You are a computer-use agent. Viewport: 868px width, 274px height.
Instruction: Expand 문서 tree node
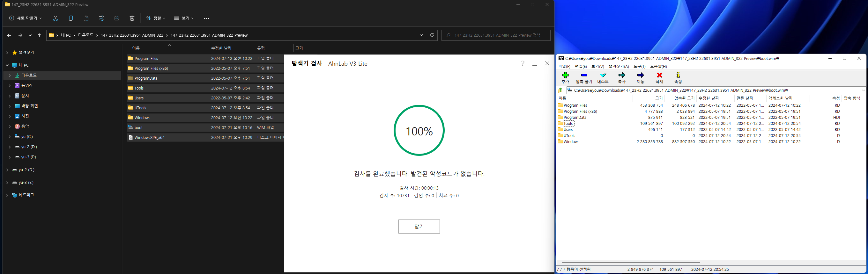click(10, 96)
